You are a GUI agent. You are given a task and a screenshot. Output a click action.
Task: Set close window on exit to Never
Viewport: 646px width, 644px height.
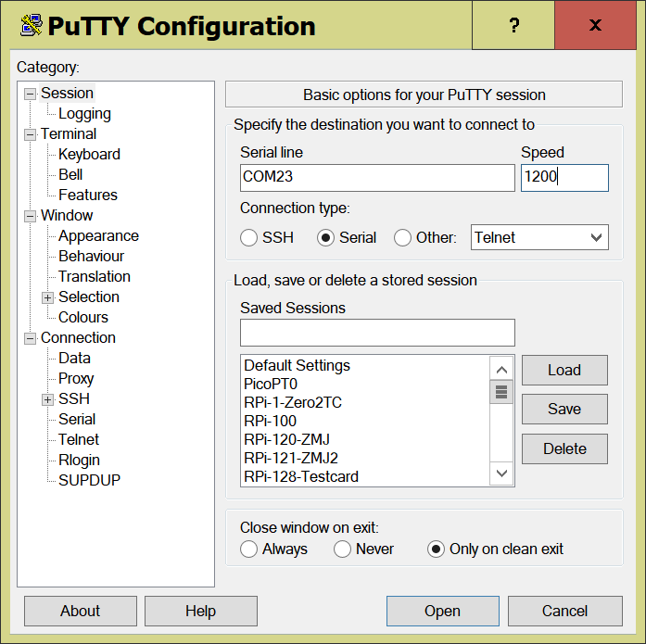343,549
